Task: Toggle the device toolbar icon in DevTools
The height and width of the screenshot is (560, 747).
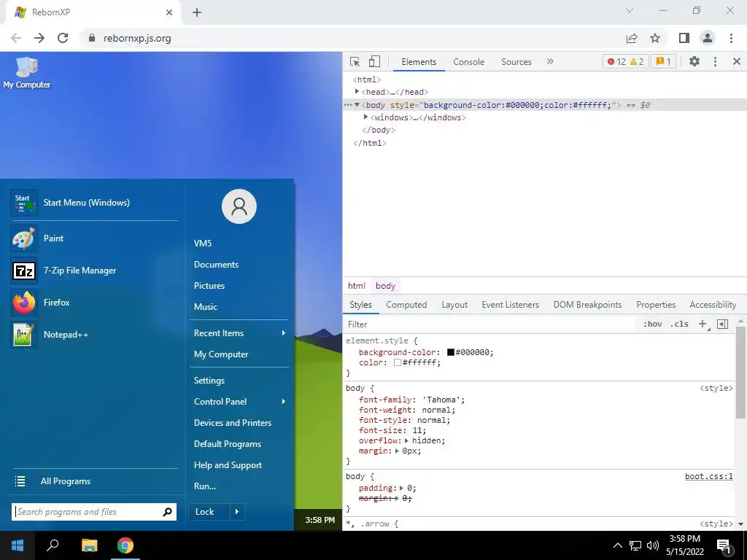Action: [x=374, y=61]
